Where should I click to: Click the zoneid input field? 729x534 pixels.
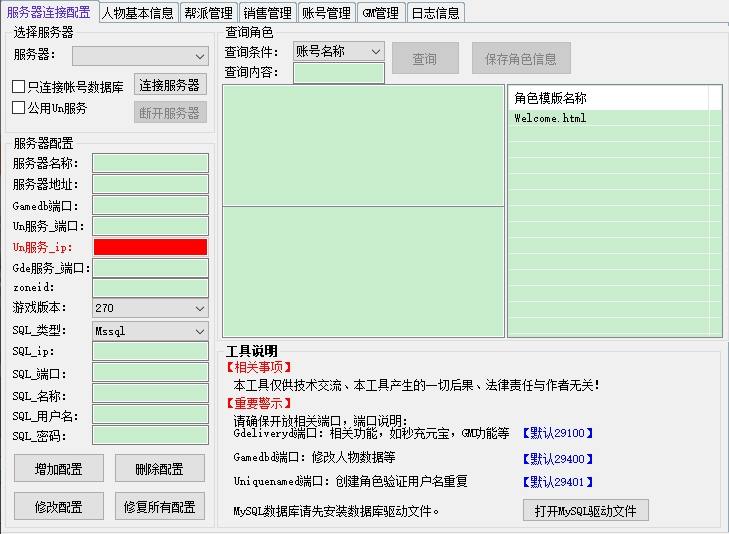point(150,288)
